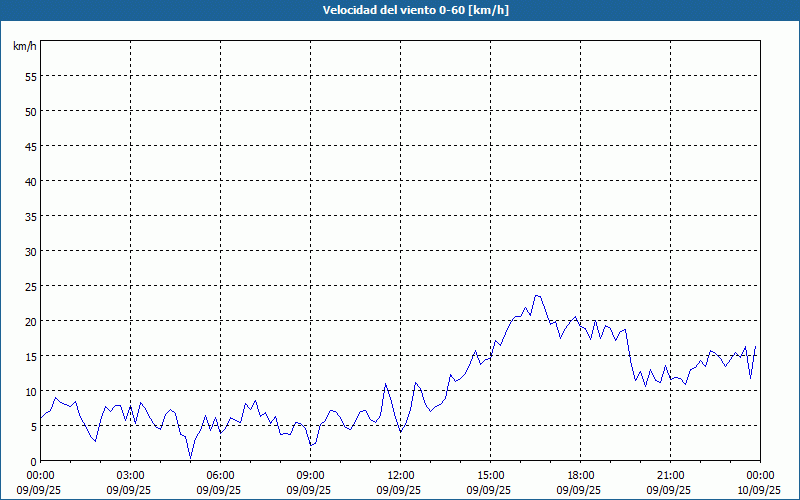This screenshot has width=800, height=500.
Task: Pick the 18:00 time label
Action: click(580, 475)
